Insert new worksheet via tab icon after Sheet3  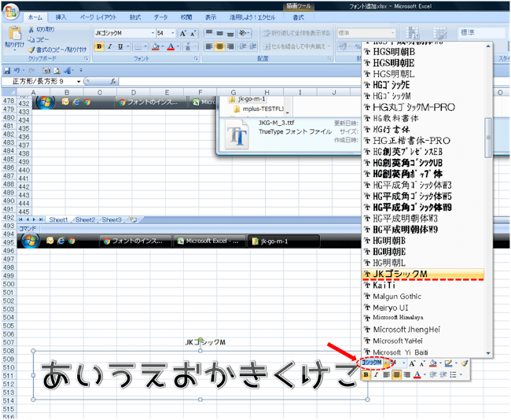[133, 219]
